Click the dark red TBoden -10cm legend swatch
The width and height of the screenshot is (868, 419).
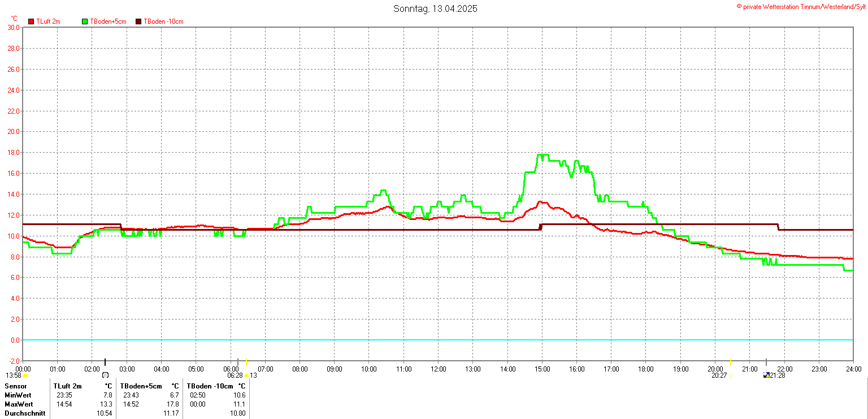pos(138,21)
